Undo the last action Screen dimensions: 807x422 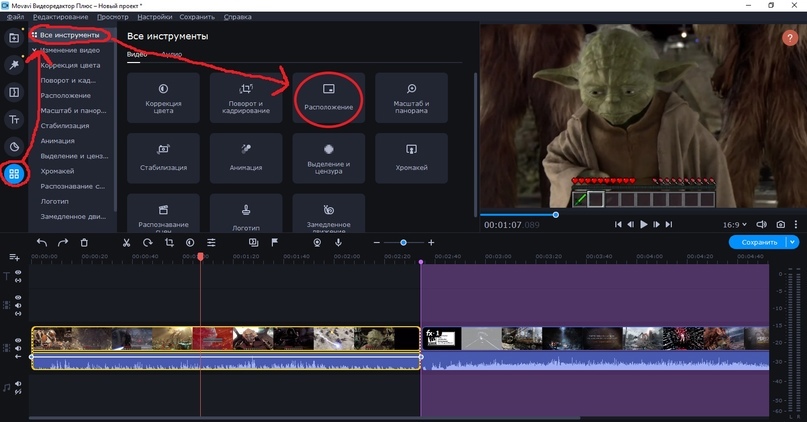pos(42,242)
